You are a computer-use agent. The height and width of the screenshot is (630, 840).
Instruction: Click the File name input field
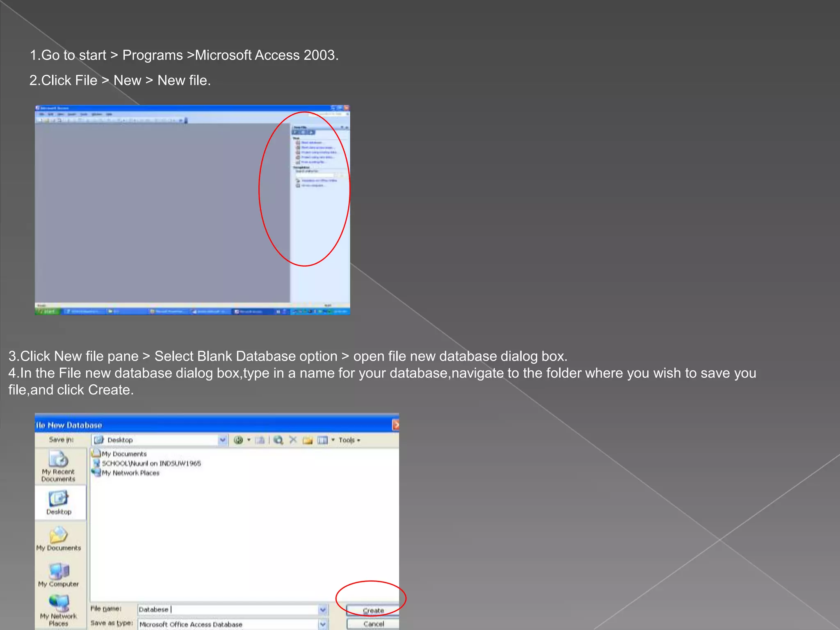point(228,609)
